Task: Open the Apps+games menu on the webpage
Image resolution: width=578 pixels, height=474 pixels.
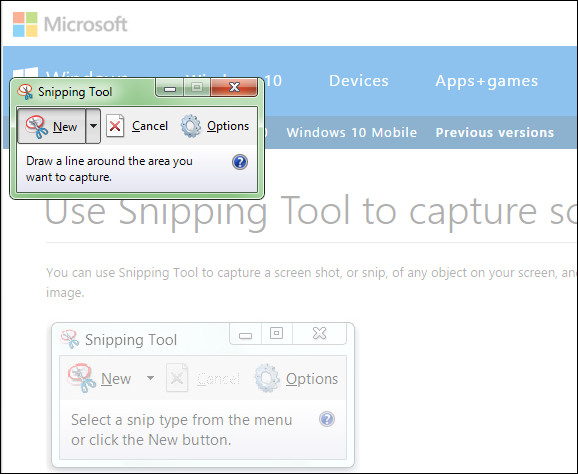Action: [487, 81]
